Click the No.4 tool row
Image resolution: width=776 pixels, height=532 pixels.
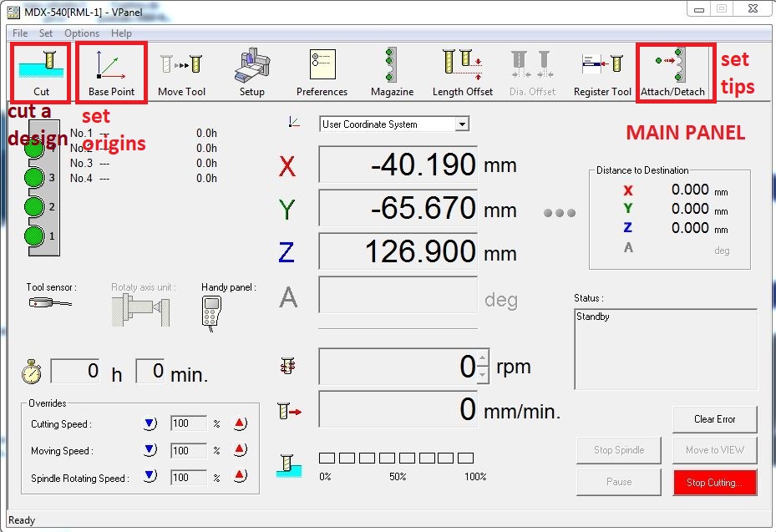pyautogui.click(x=144, y=178)
